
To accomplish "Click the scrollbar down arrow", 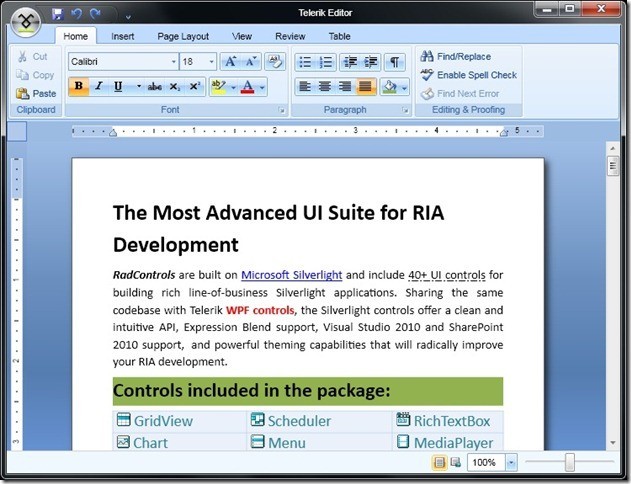I will [613, 443].
